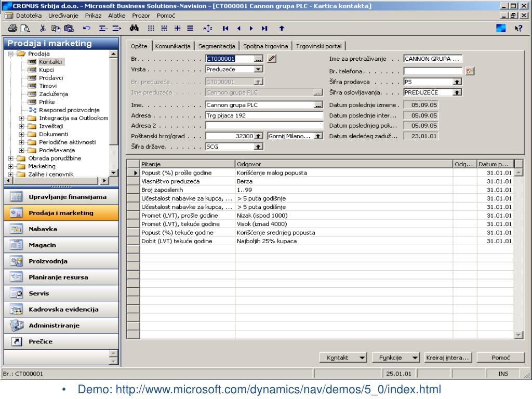Open the Uređivanje menu

coord(63,16)
